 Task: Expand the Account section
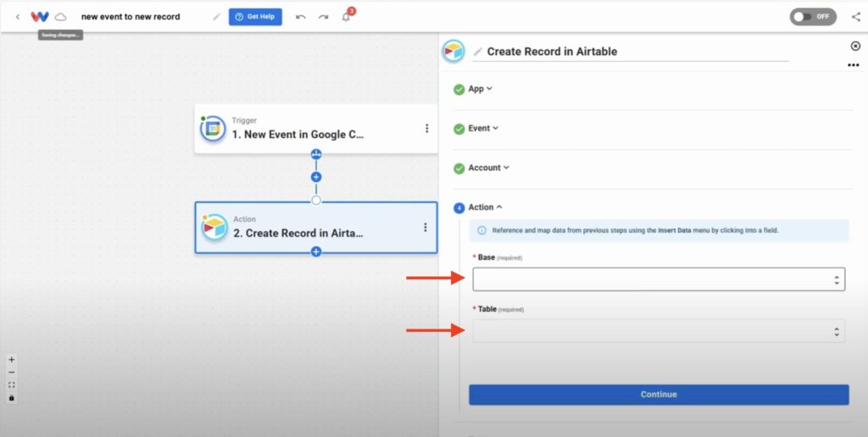(489, 168)
